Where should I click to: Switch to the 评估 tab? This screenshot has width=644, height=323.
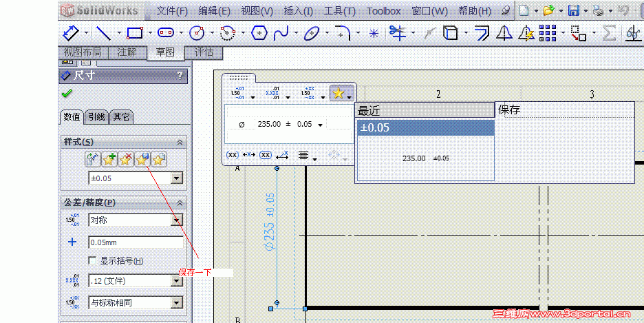[204, 52]
